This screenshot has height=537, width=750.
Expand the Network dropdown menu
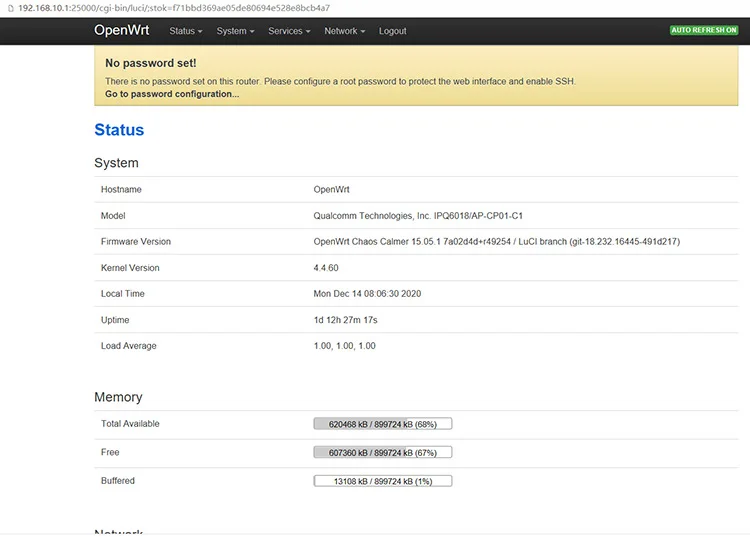click(x=344, y=31)
